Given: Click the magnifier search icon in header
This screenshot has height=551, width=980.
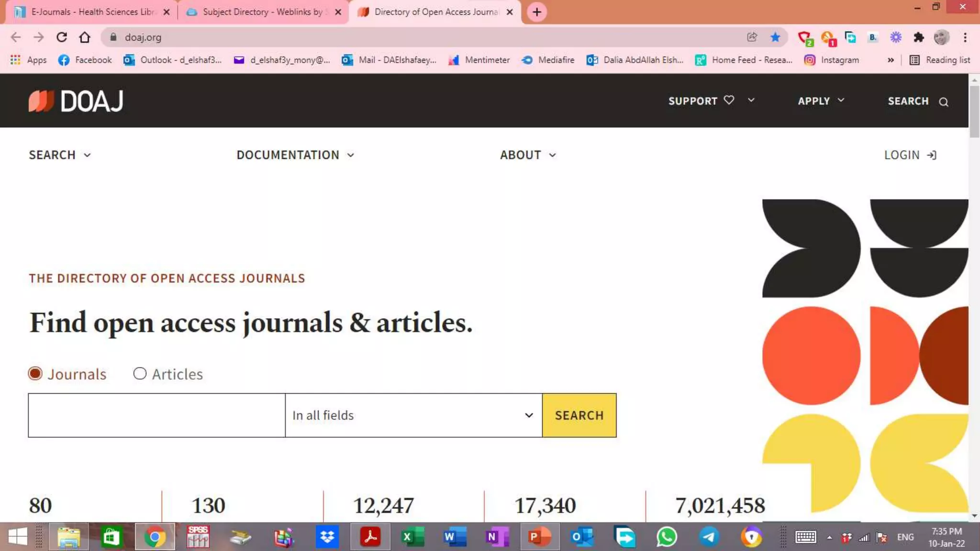Looking at the screenshot, I should [943, 102].
